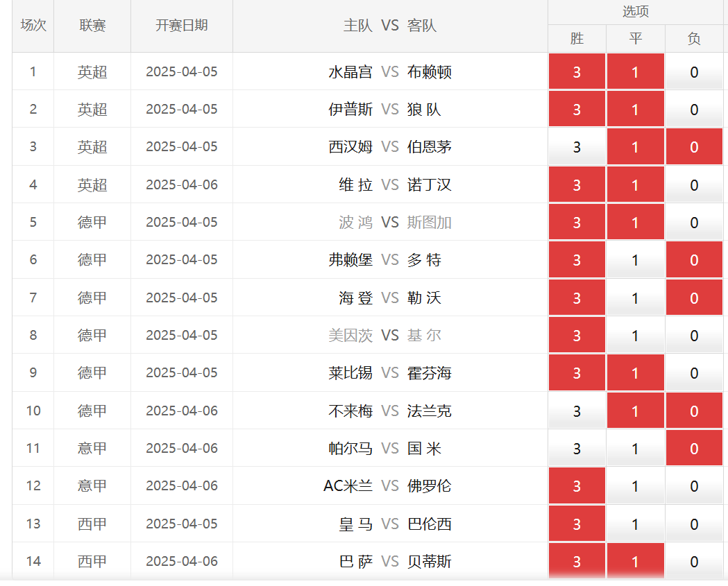728x586 pixels.
Task: Toggle 平 (1) for 水晶宫 VS 布赖顿
Action: (635, 71)
